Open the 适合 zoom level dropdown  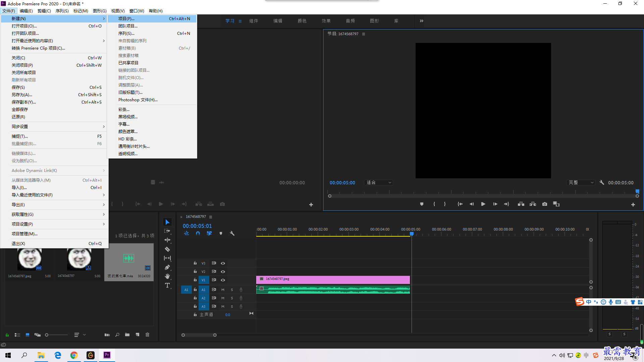tap(378, 183)
